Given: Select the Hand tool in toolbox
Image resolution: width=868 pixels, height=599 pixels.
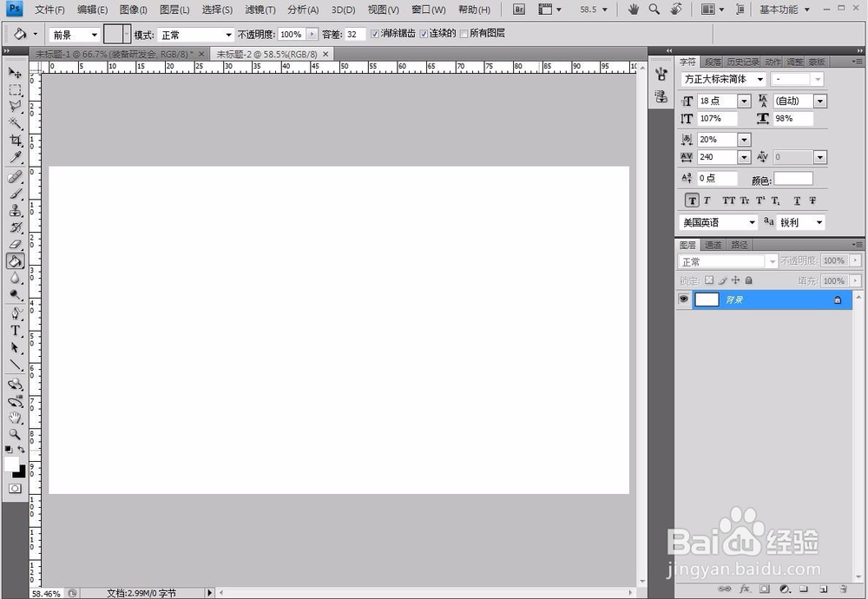Looking at the screenshot, I should click(x=15, y=418).
